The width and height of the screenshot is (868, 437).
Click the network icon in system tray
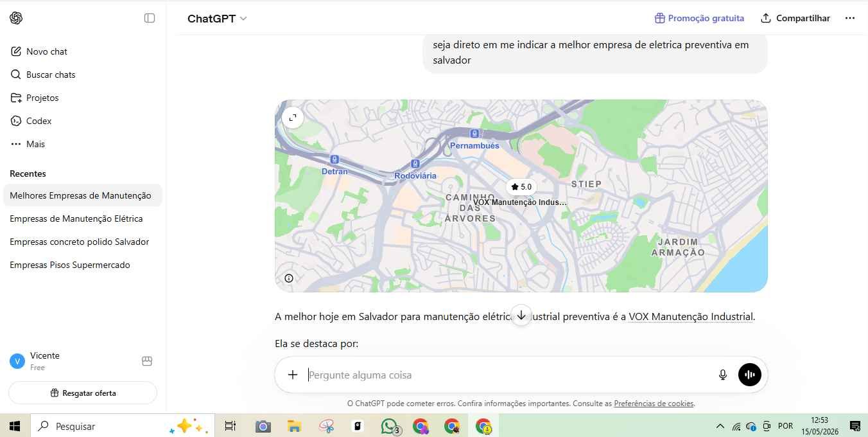(736, 427)
